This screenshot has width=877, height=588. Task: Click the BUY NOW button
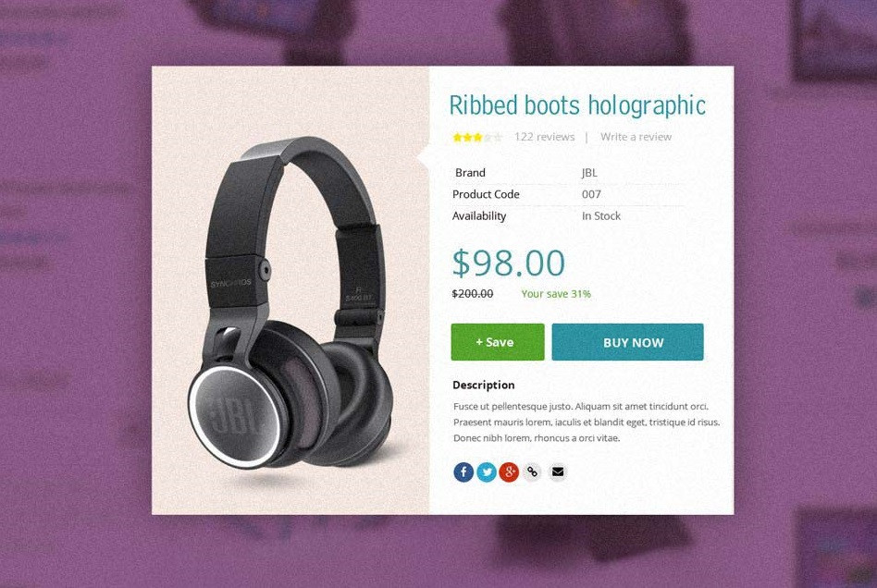pyautogui.click(x=627, y=342)
